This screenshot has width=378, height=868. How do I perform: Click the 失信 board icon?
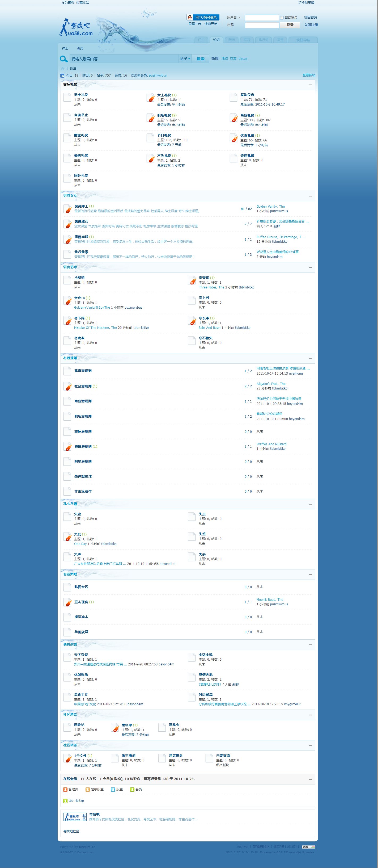pyautogui.click(x=68, y=537)
